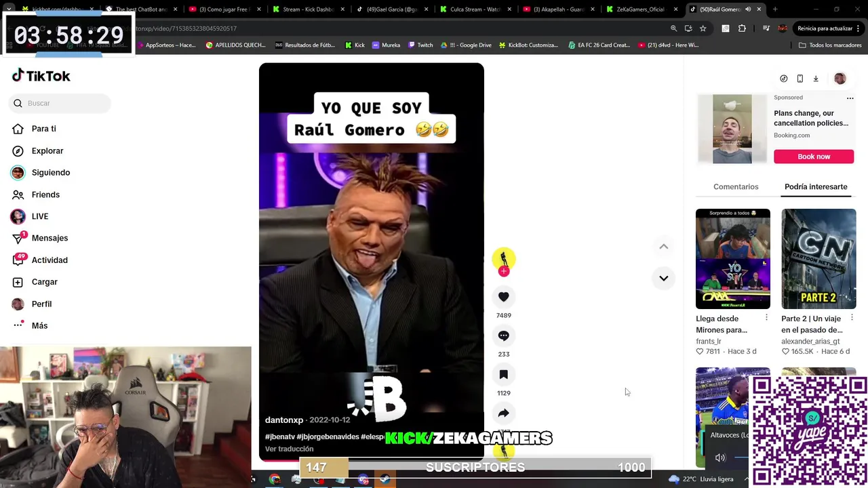Open options for Parte 2 Un viaje video
Viewport: 868px width, 488px height.
852,318
